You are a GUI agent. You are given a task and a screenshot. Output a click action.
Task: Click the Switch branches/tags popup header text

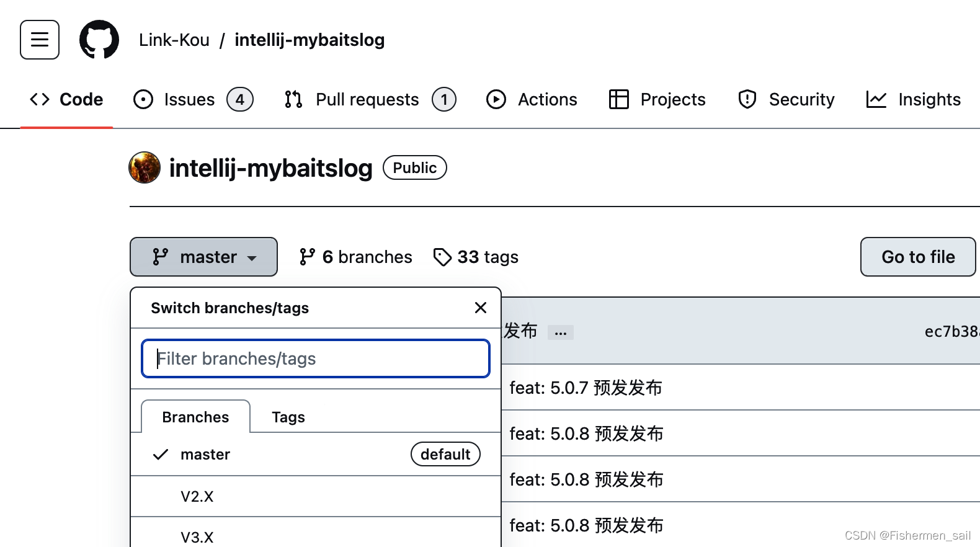coord(230,308)
